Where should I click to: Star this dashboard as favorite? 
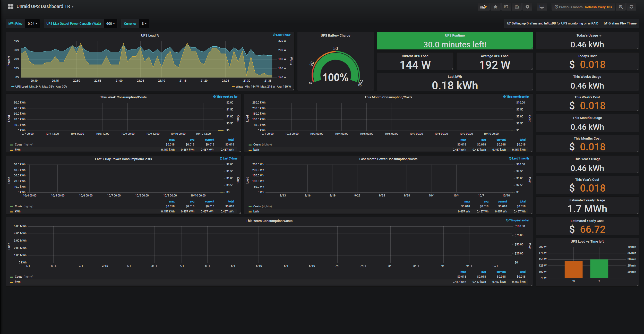tap(495, 7)
